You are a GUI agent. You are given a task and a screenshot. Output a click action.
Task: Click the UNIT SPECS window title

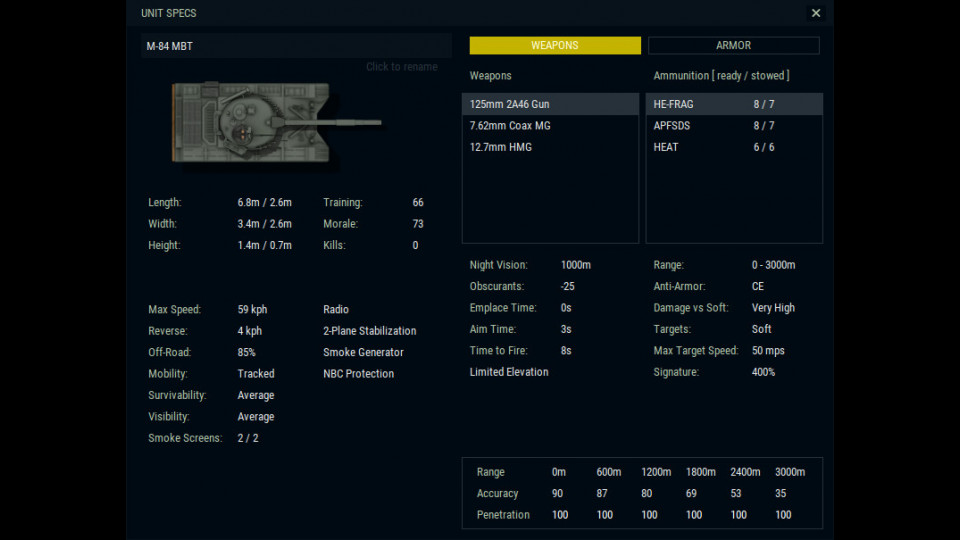(168, 13)
